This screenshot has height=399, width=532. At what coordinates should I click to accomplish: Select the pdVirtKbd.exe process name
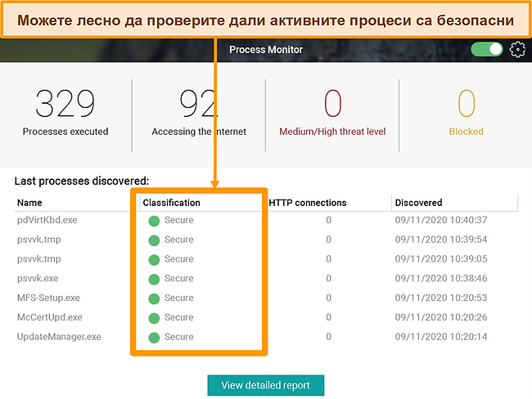47,220
